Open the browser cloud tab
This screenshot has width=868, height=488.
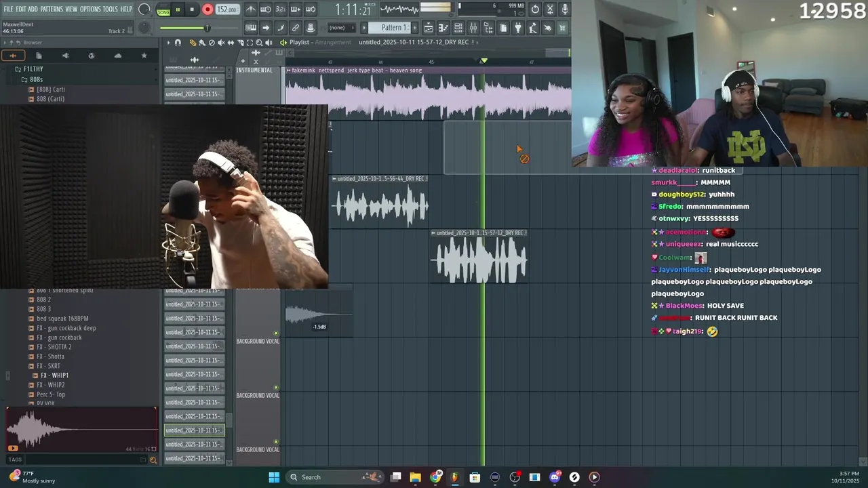coord(118,56)
